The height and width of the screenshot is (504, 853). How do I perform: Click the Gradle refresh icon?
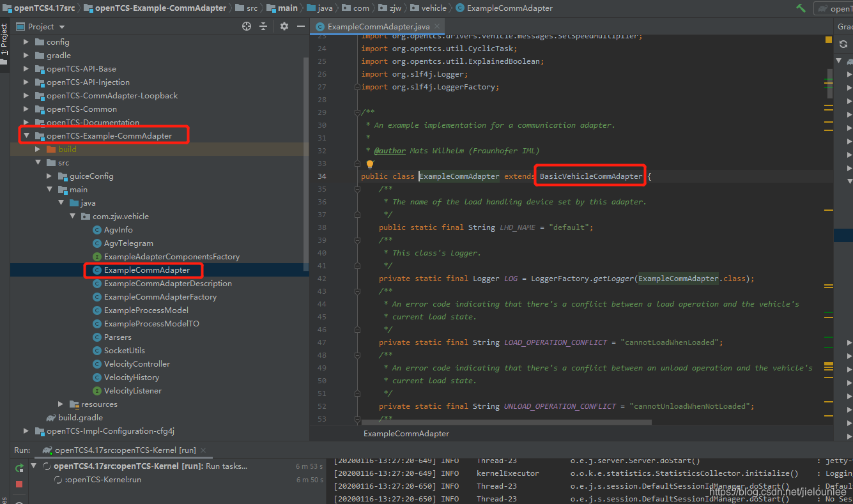(844, 43)
